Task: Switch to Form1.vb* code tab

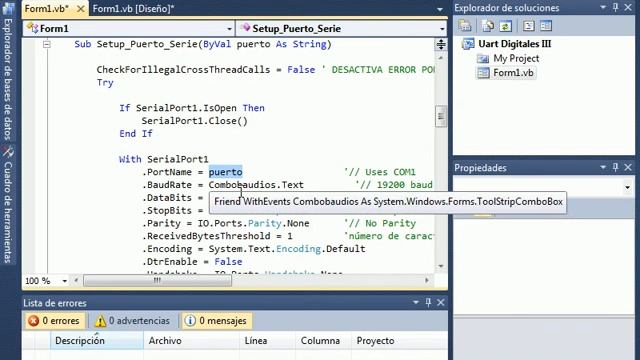Action: tap(47, 9)
